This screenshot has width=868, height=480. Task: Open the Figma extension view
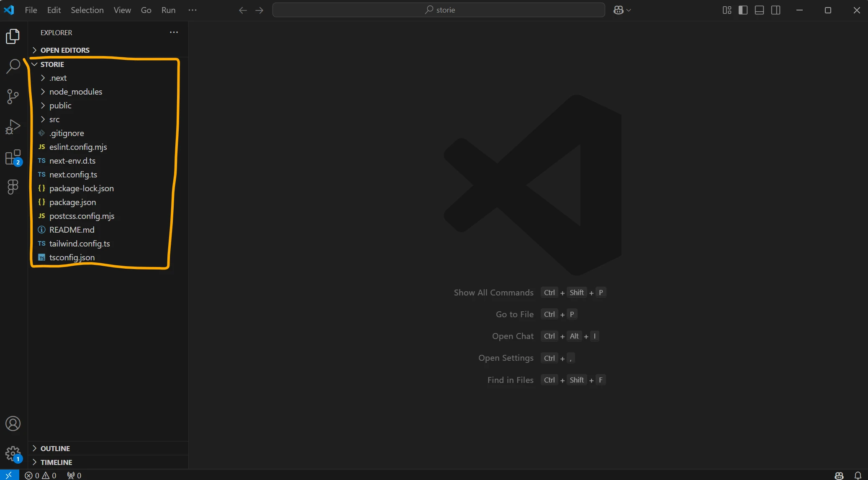pos(13,187)
